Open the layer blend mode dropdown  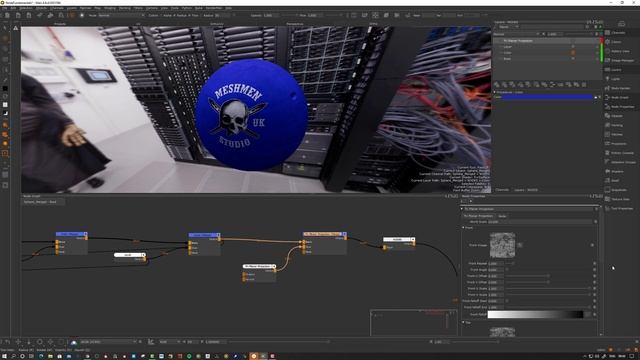[516, 34]
